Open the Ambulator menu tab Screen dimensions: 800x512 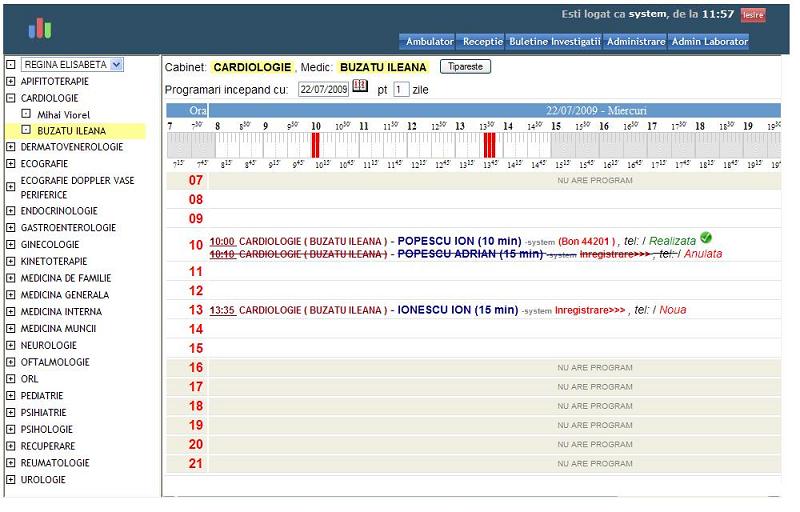tap(428, 42)
